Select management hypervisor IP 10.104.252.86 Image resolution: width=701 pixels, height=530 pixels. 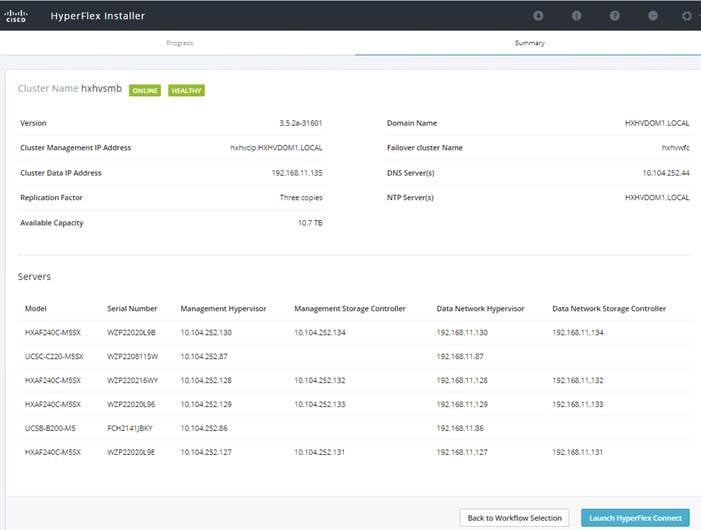click(204, 428)
